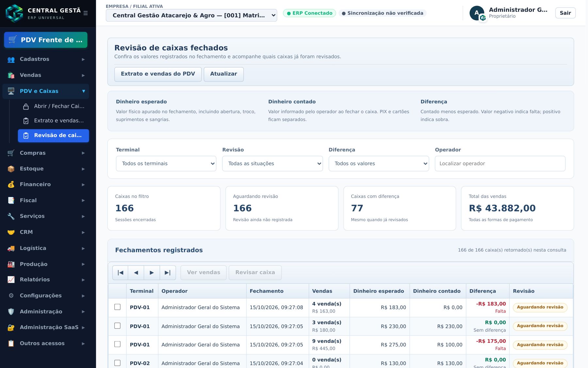Open PDV Frente de caixa cart shortcut
Image resolution: width=588 pixels, height=368 pixels.
coord(46,40)
